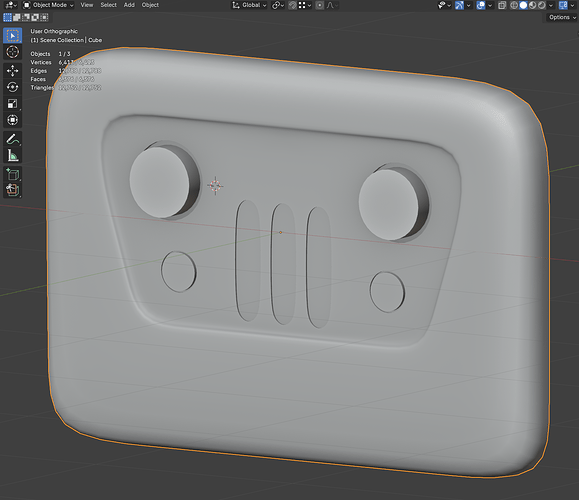
Task: Set selection mode to extend
Action: point(17,17)
